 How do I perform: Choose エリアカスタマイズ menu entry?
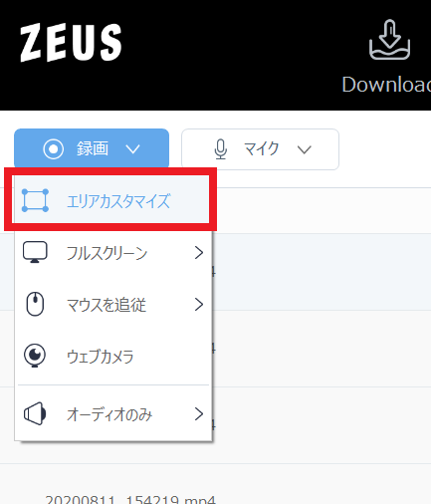click(110, 199)
